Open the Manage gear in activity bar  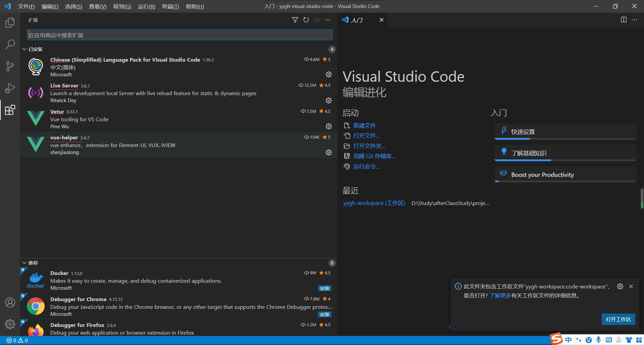tap(10, 324)
